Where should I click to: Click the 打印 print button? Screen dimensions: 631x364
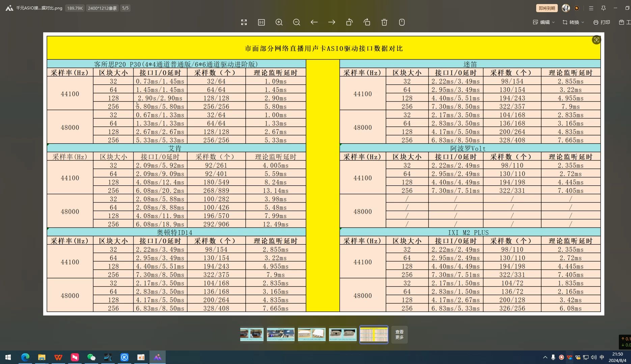[x=602, y=22]
